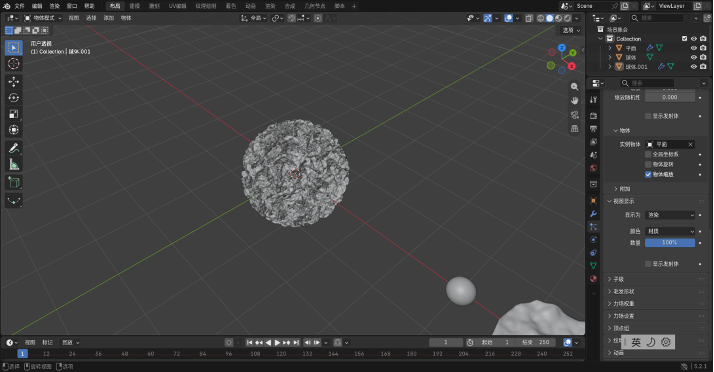Select the Measure tool
Image resolution: width=714 pixels, height=372 pixels.
[14, 164]
